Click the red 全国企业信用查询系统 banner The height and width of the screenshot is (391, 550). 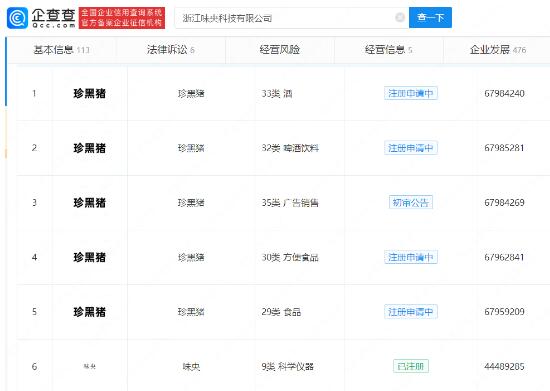tap(122, 18)
